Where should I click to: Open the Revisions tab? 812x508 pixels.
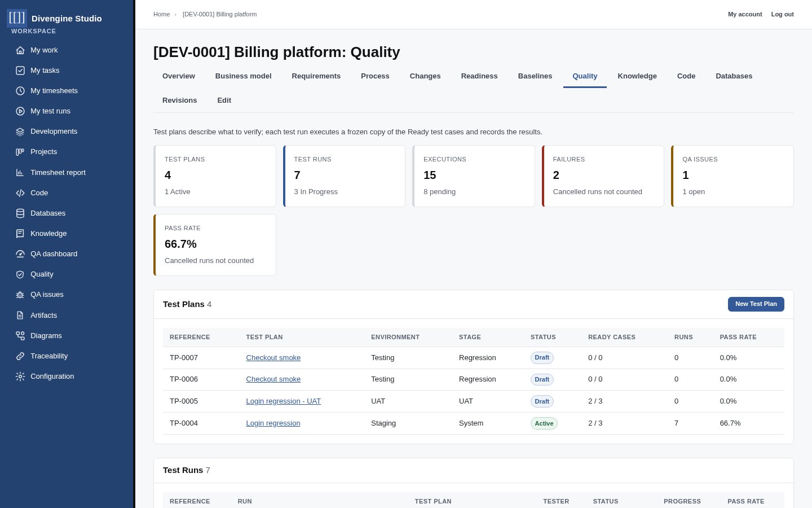[x=180, y=100]
